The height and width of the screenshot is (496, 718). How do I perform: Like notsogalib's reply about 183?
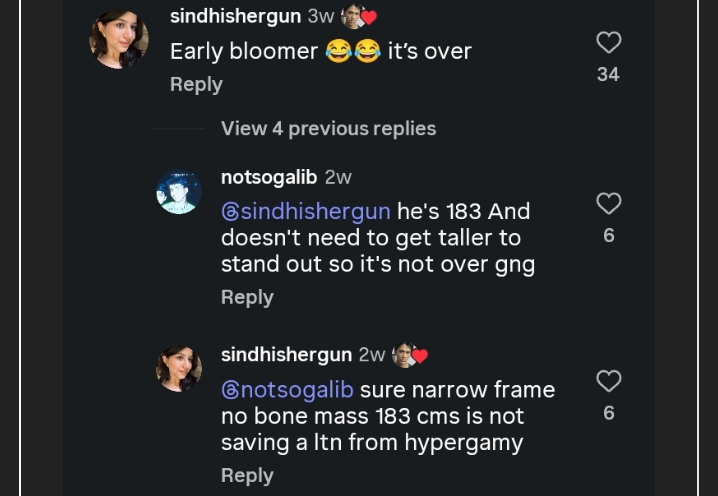[x=609, y=203]
